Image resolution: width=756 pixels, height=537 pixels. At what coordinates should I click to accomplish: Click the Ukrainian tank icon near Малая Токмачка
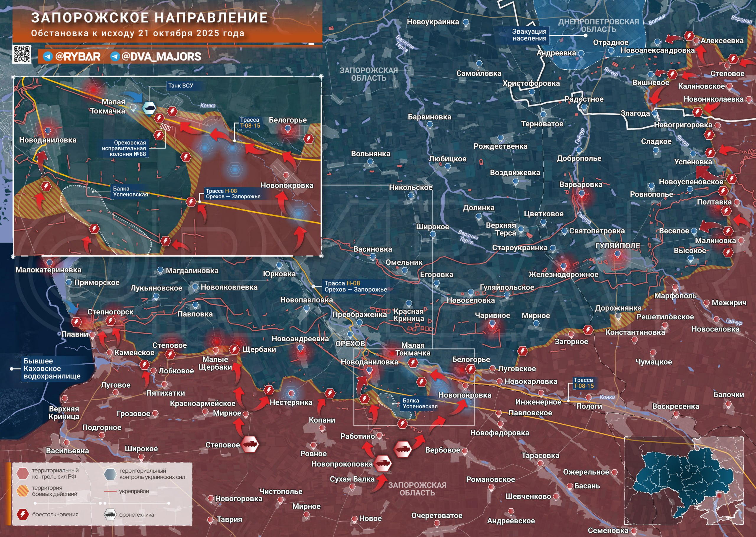pos(149,108)
